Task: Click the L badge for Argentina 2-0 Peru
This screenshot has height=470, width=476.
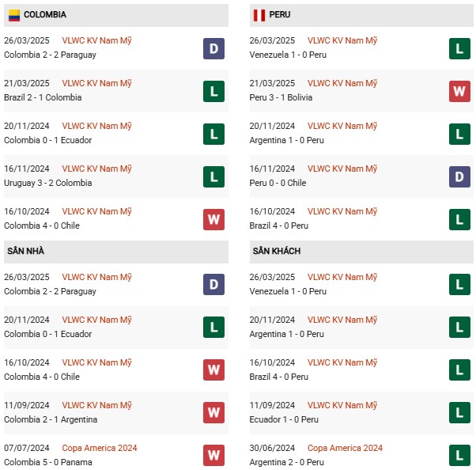Action: click(459, 455)
